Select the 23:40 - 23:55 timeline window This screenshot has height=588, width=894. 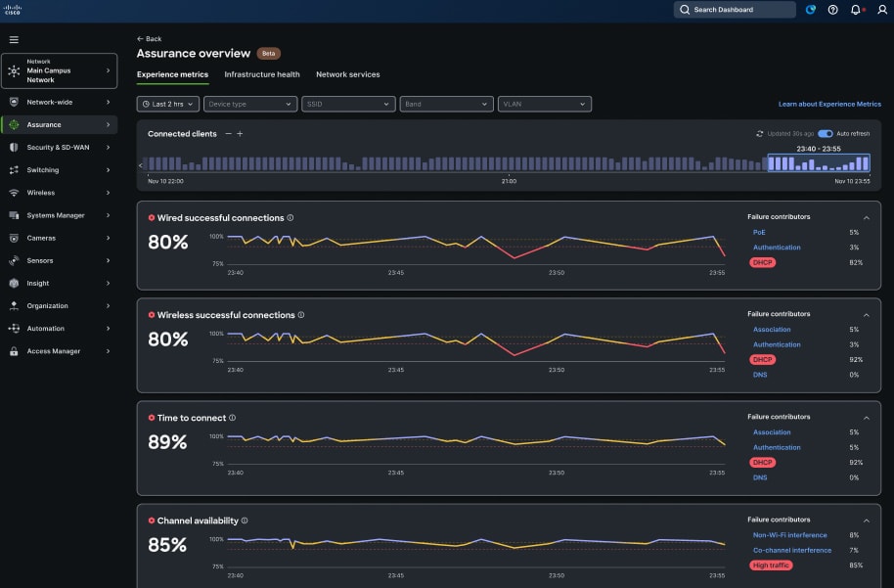pos(819,163)
